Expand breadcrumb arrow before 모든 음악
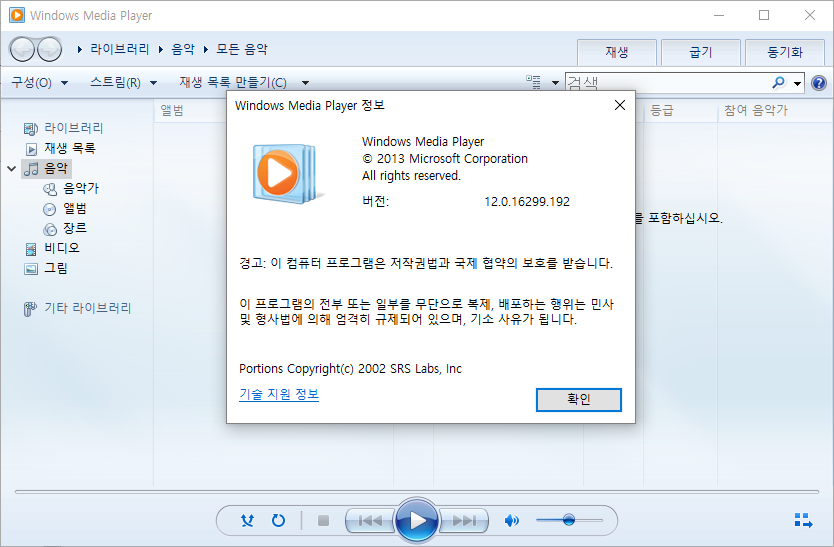Screen dimensions: 834x547 click(x=206, y=49)
